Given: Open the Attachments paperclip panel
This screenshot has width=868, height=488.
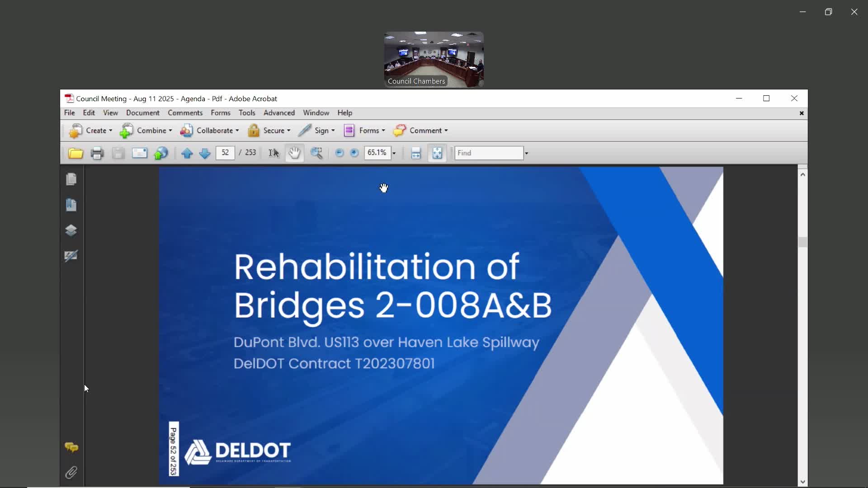Looking at the screenshot, I should (x=71, y=473).
